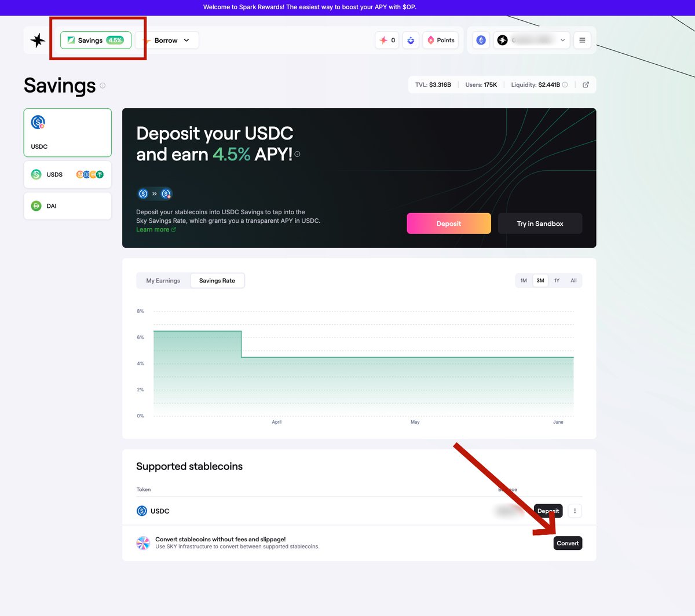
Task: Click the info icon beside Savings heading
Action: click(103, 86)
